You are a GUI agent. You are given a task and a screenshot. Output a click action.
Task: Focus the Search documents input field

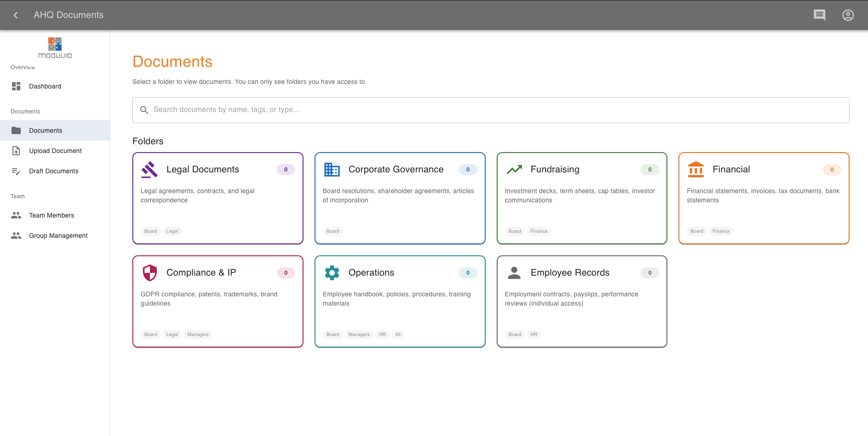pos(491,110)
